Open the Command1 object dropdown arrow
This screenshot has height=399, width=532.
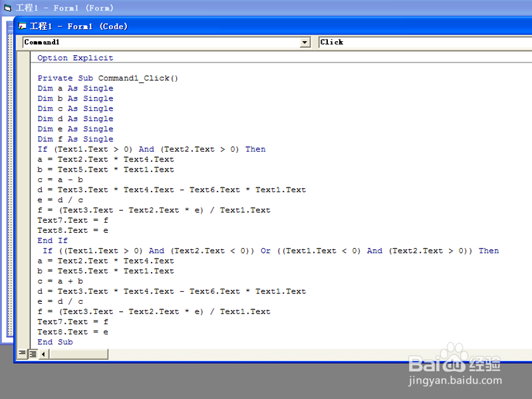coord(305,43)
